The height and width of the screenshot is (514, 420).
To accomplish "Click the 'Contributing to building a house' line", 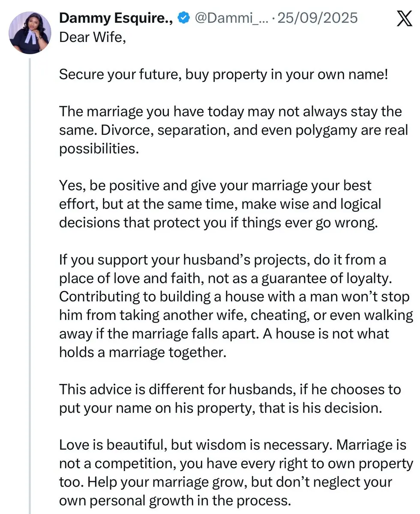I will point(234,296).
